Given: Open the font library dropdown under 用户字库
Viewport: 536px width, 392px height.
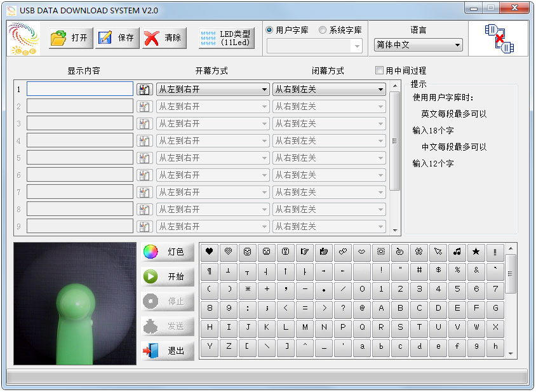Looking at the screenshot, I should [314, 46].
